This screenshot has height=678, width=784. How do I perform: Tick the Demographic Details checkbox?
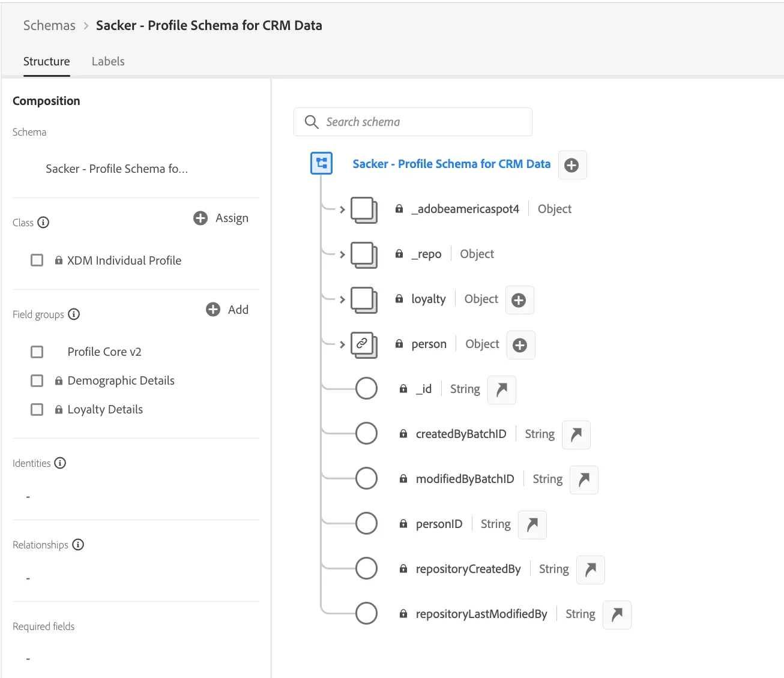click(37, 380)
